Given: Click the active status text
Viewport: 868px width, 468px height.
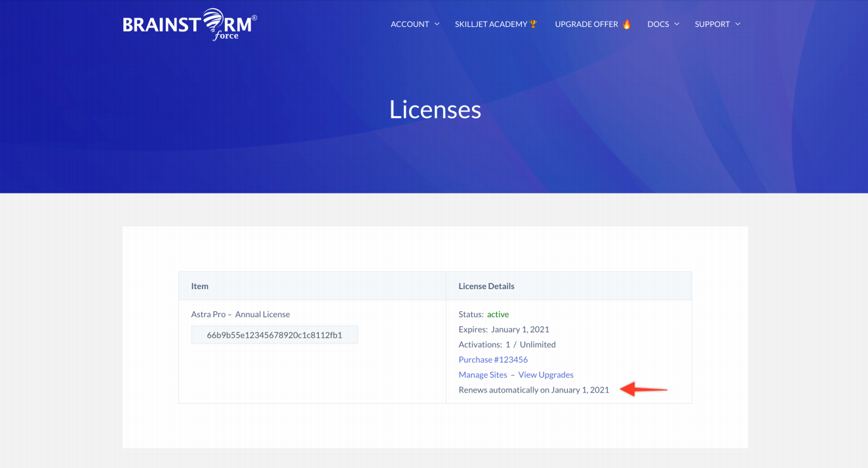Looking at the screenshot, I should (498, 315).
